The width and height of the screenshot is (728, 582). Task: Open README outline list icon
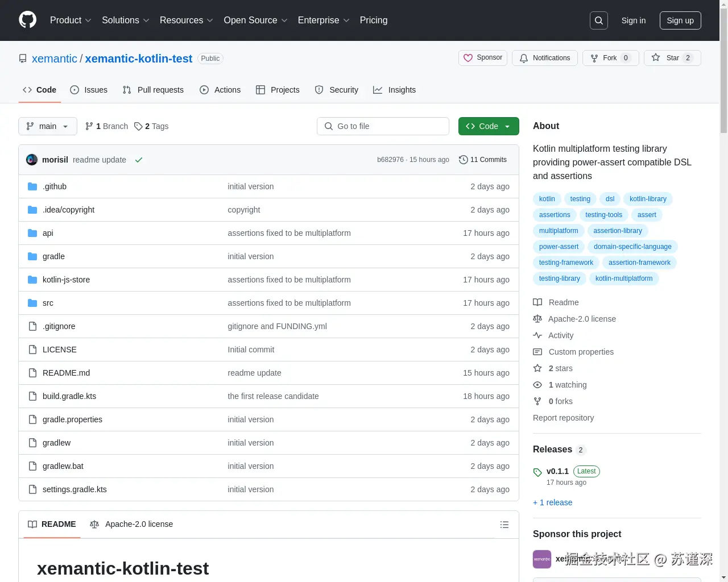pos(504,525)
